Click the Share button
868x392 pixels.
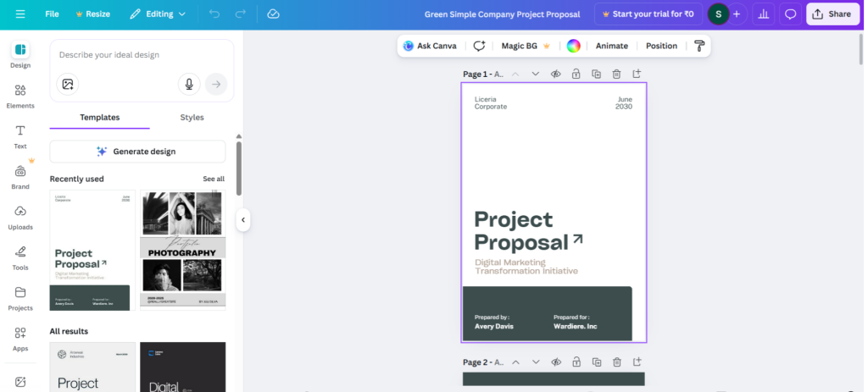click(832, 14)
